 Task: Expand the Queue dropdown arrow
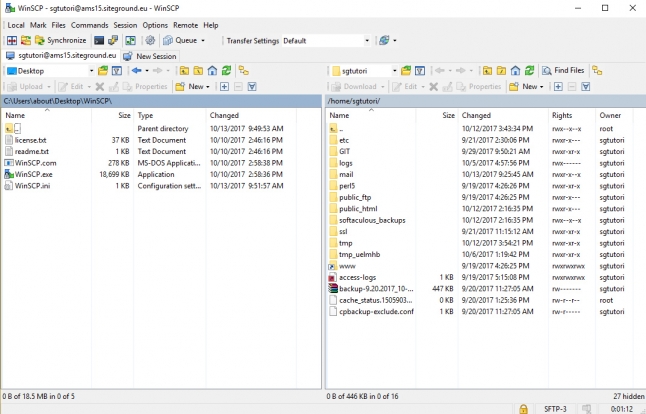[203, 40]
